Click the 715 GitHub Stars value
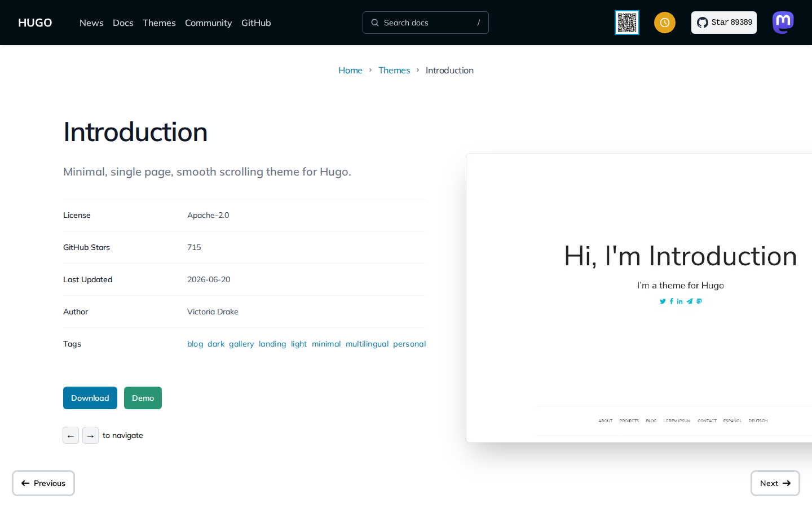This screenshot has width=812, height=508. tap(194, 247)
